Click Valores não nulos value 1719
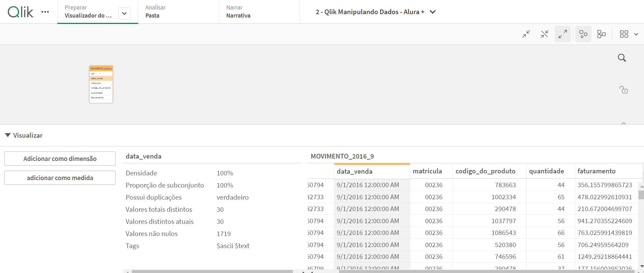Viewport: 644px width, 273px height. click(224, 234)
